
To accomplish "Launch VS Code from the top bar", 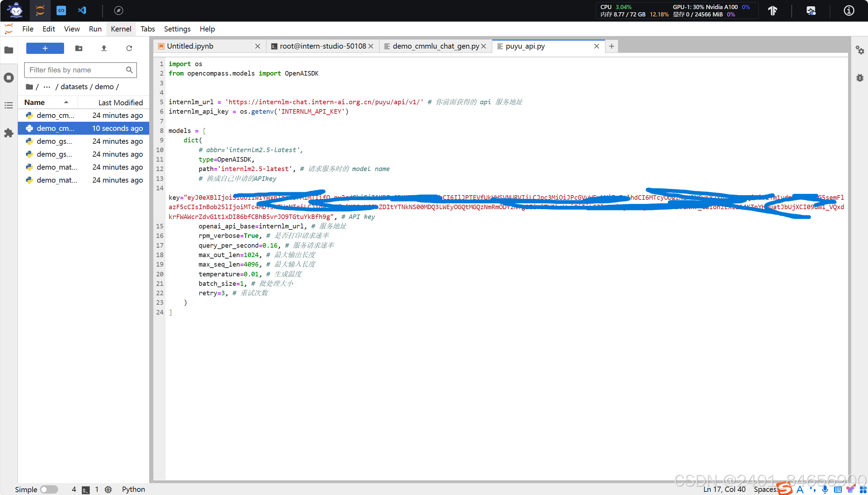I will (x=82, y=10).
